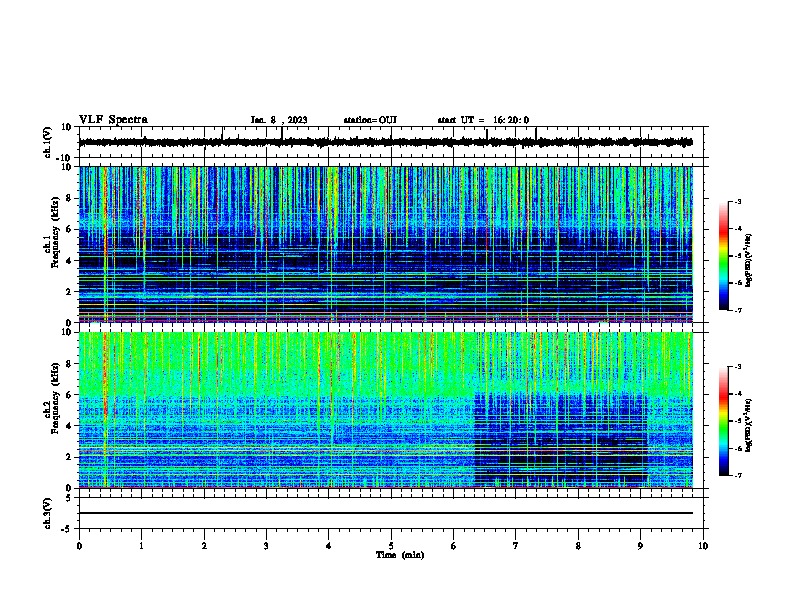Click the dark quiet block in ch.2 spectrogram
The height and width of the screenshot is (612, 792).
(561, 440)
